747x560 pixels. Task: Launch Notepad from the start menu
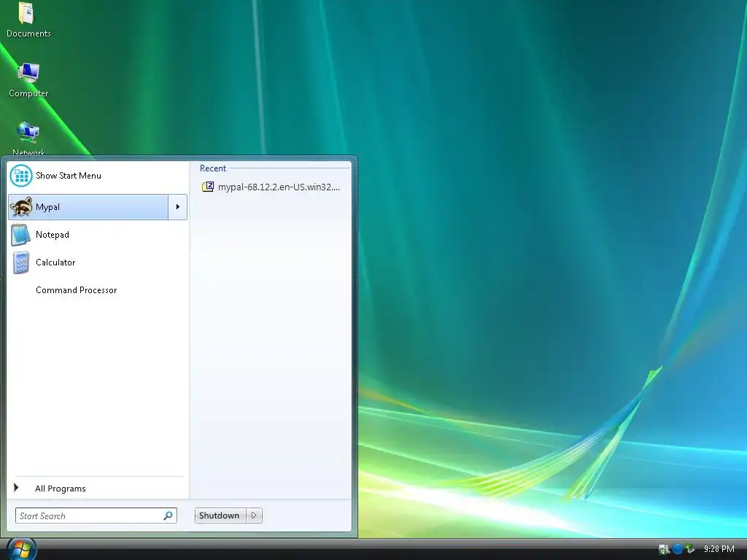pyautogui.click(x=98, y=235)
